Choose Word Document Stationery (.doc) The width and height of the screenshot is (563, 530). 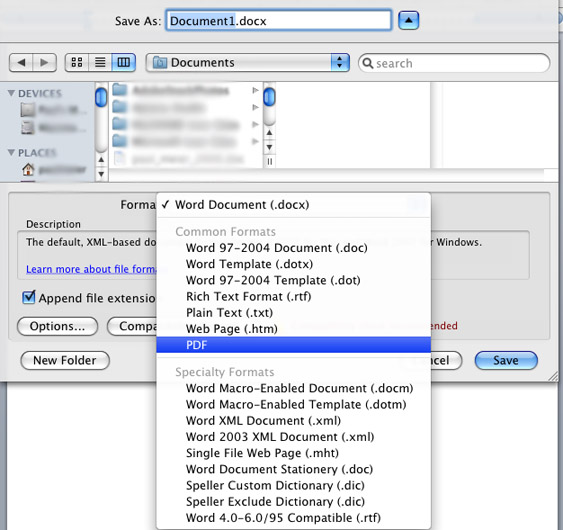293,469
